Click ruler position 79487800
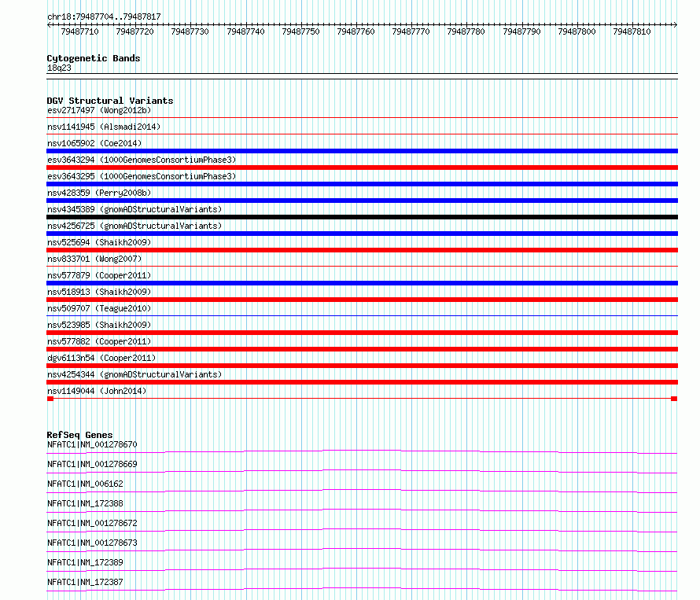 coord(577,31)
